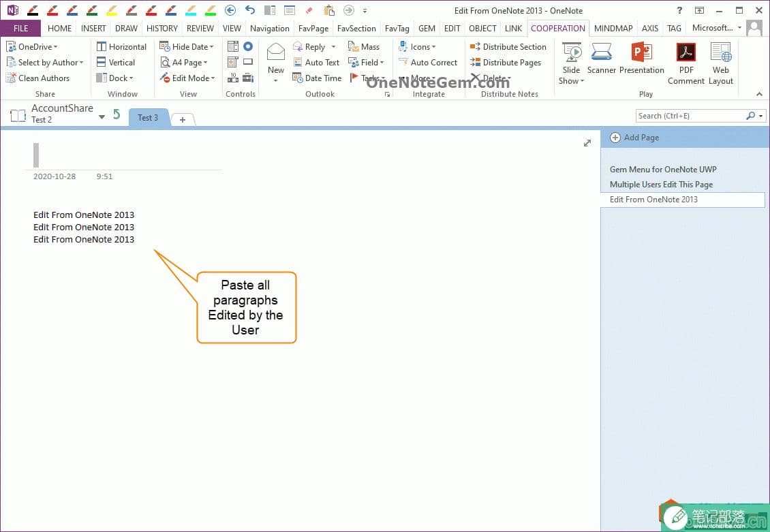
Task: Click the New Outlook item button
Action: 275,63
